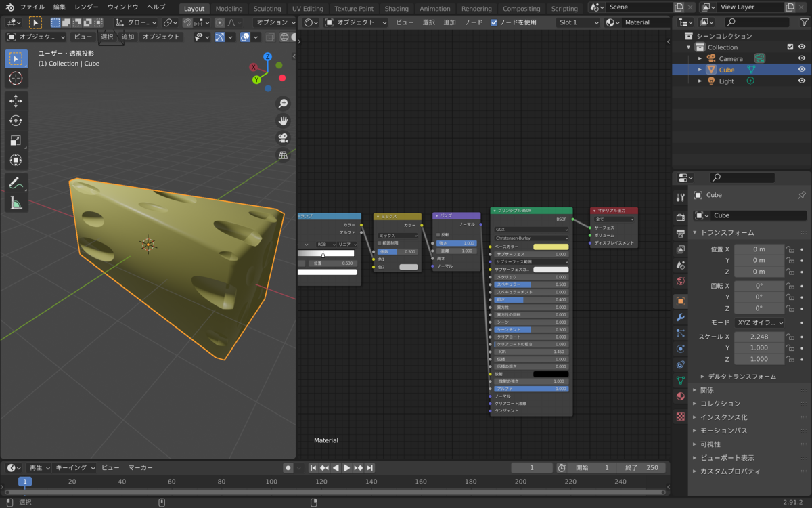
Task: Open the レンダー menu
Action: (x=87, y=7)
